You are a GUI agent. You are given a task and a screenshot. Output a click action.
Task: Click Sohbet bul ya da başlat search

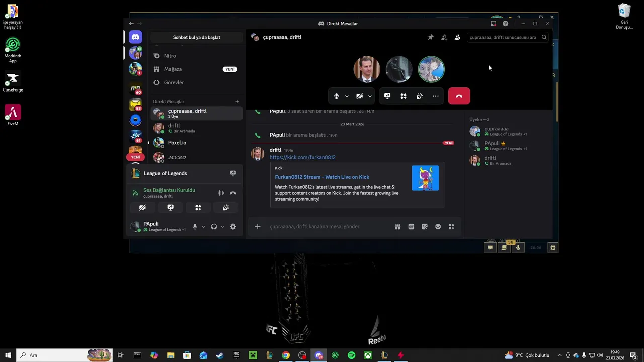[196, 37]
